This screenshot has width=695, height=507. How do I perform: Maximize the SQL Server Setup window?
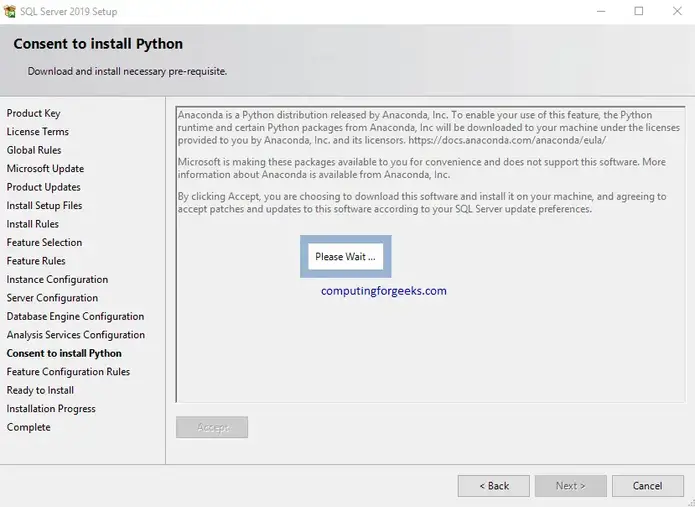click(639, 12)
